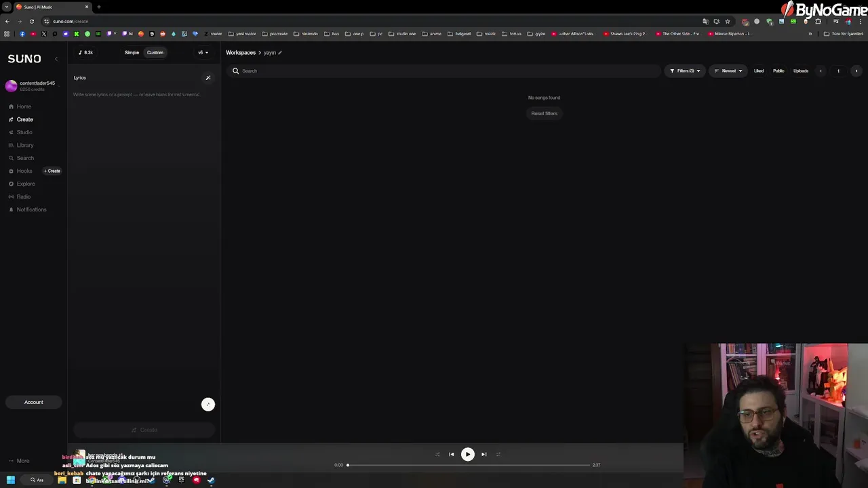The width and height of the screenshot is (868, 488).
Task: Open the Chrome tab search dropdown
Action: (6, 7)
